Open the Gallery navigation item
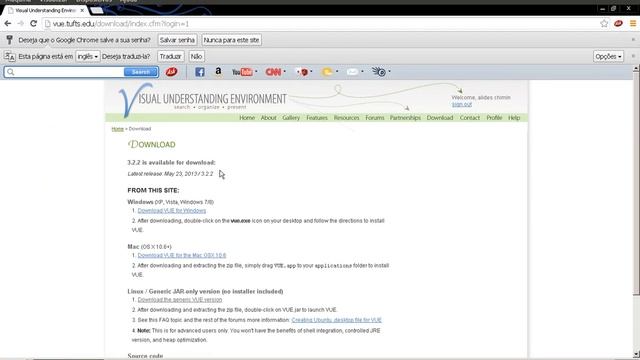 click(x=291, y=118)
